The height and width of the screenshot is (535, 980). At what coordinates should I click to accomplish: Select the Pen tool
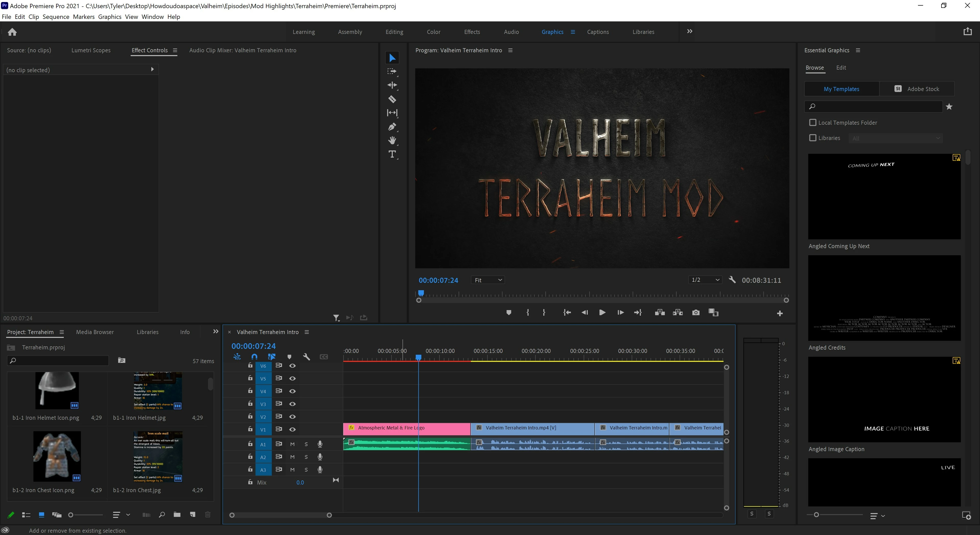(x=392, y=127)
